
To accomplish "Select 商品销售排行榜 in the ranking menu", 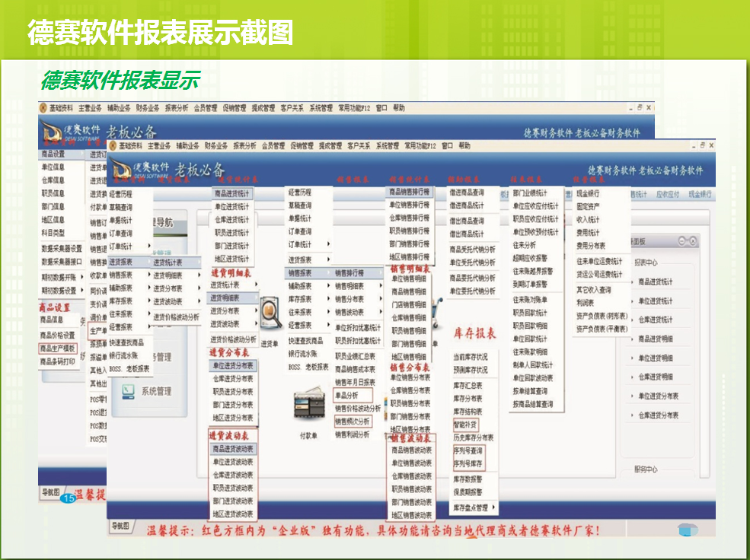I will point(409,192).
